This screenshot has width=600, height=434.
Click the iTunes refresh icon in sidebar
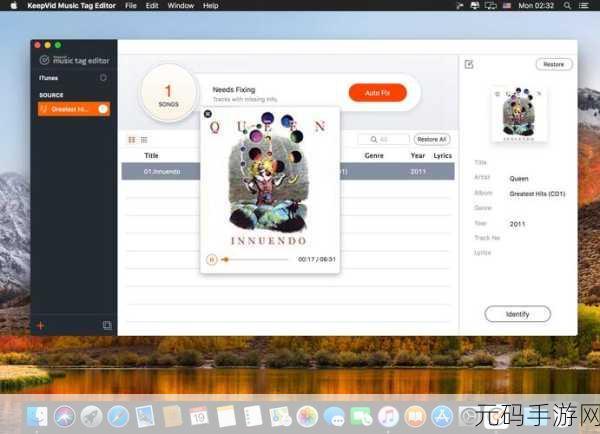pyautogui.click(x=103, y=78)
